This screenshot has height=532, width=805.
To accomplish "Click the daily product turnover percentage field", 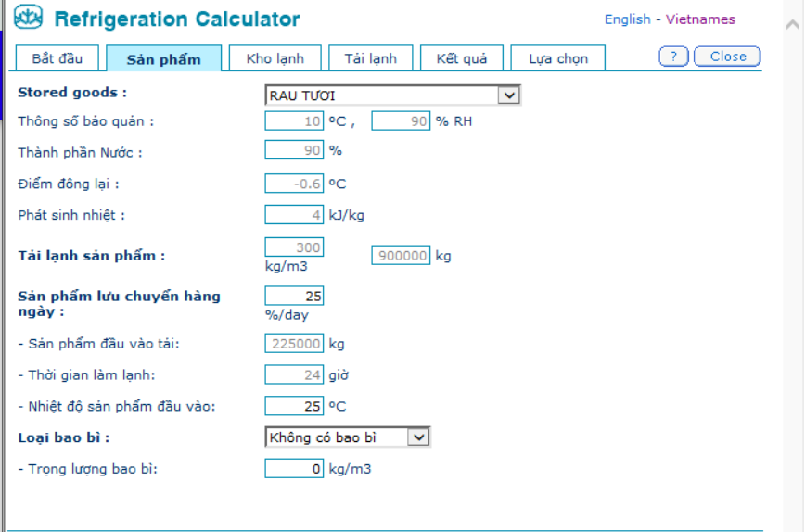I will [x=294, y=296].
